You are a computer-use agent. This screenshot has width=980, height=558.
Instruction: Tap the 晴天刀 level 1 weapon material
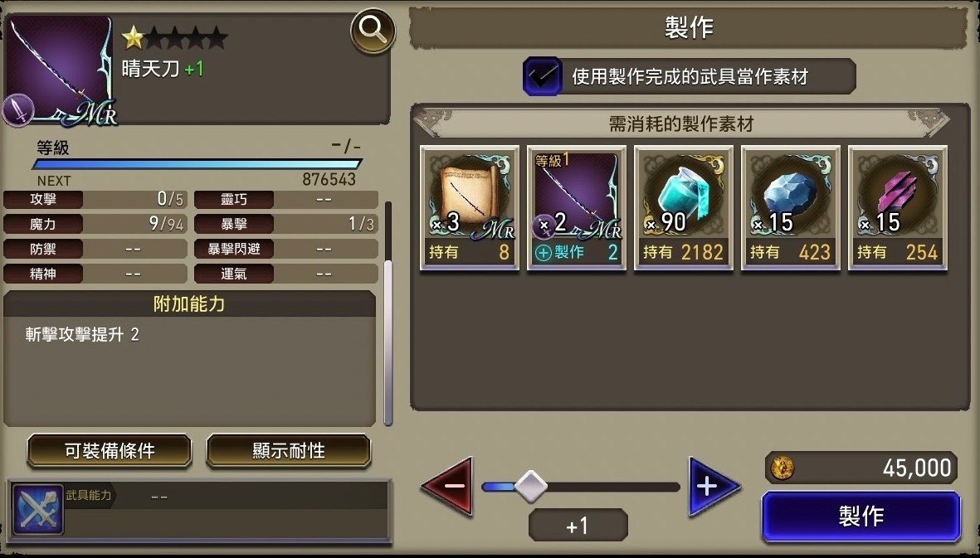576,208
